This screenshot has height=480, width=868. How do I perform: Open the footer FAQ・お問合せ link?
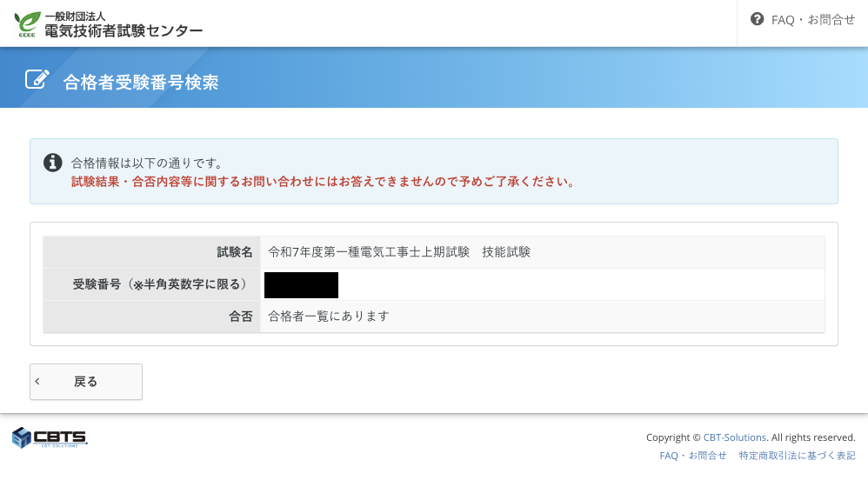pyautogui.click(x=692, y=455)
